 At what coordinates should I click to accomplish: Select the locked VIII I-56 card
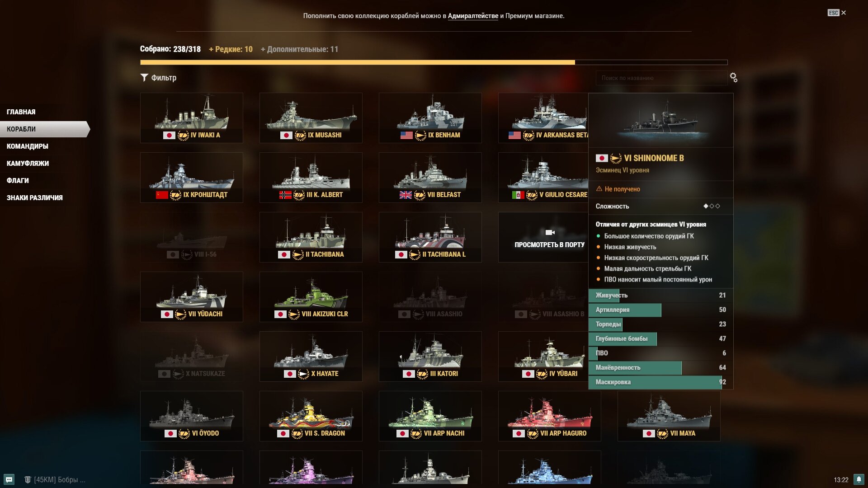192,237
